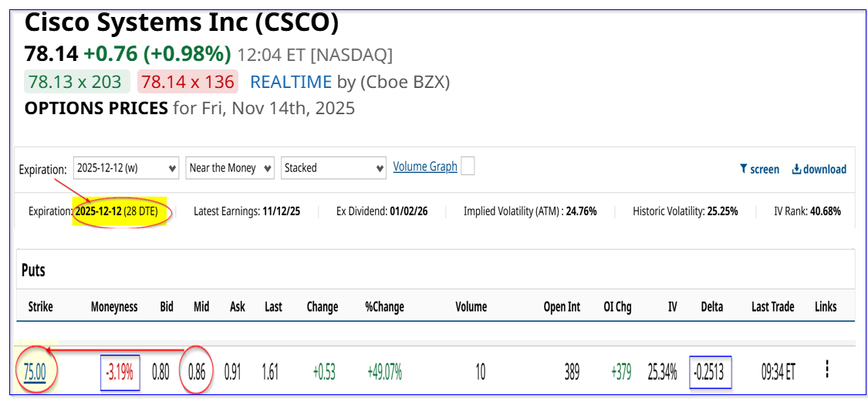This screenshot has height=402, width=868.
Task: Expand the Near the Money dropdown
Action: click(231, 167)
